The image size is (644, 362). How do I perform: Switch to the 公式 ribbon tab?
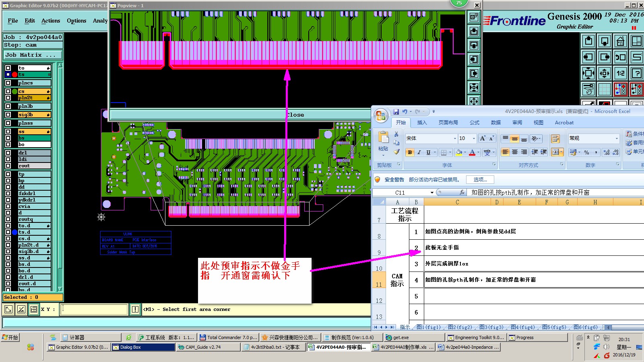475,123
